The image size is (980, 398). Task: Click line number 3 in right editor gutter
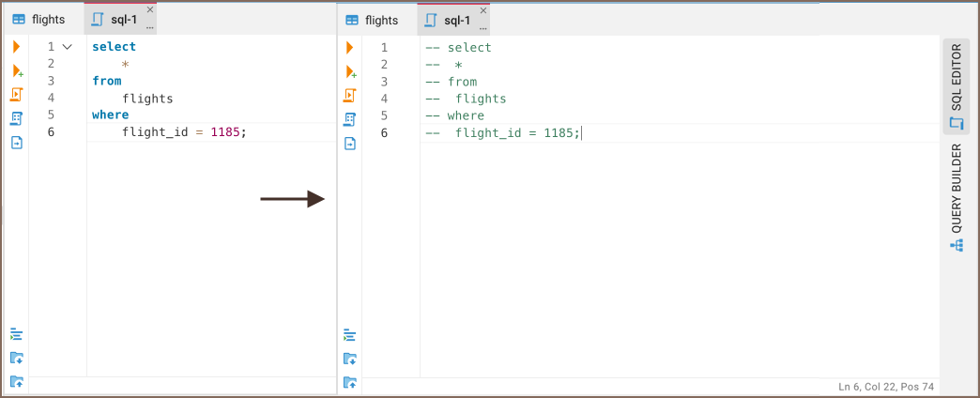click(x=384, y=82)
